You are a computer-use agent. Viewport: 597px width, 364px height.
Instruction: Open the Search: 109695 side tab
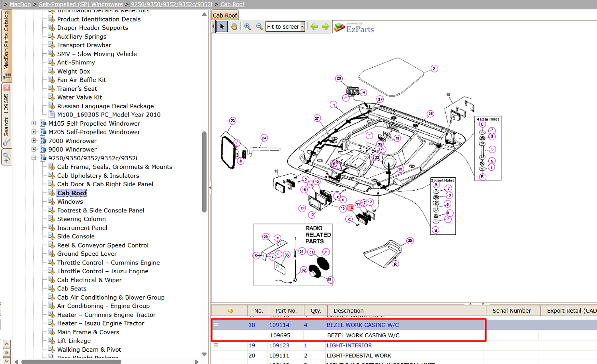(6, 115)
